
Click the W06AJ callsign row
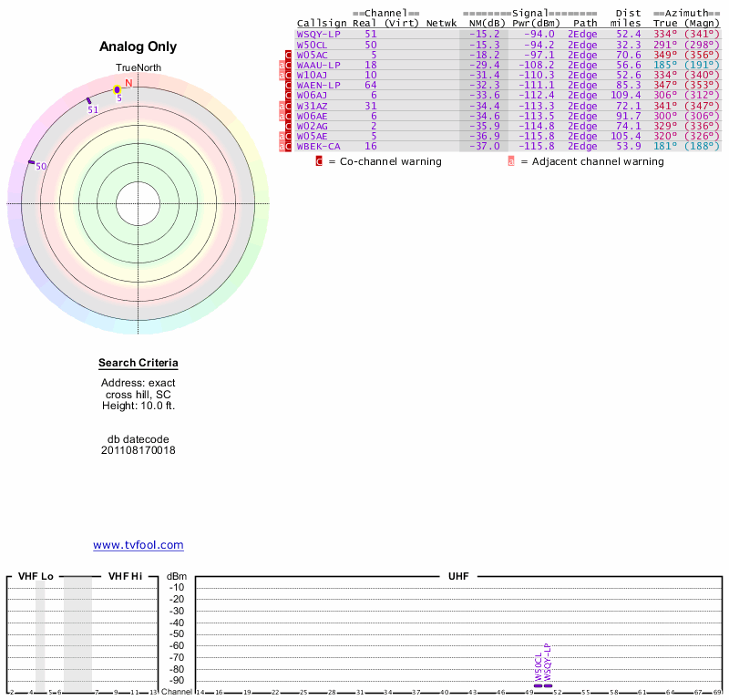[312, 95]
